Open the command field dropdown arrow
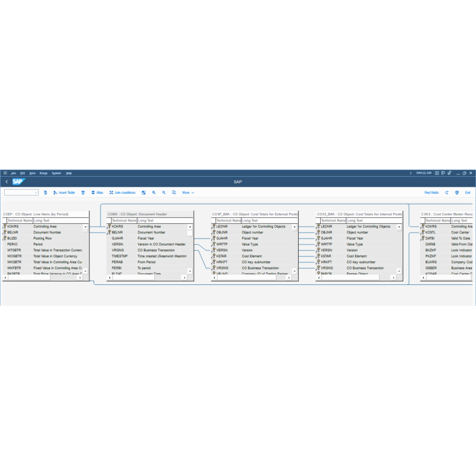The width and height of the screenshot is (476, 476). click(35, 192)
